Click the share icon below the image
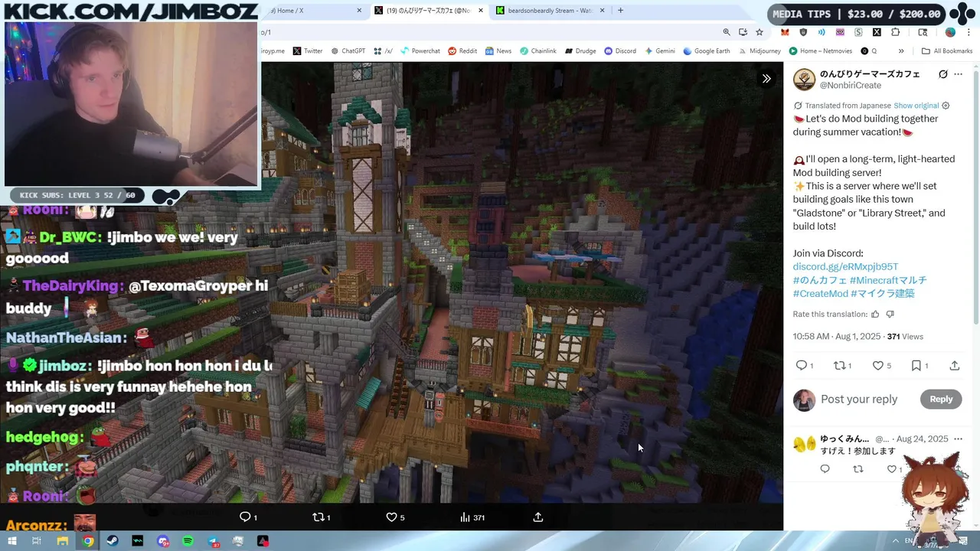This screenshot has width=980, height=551. pyautogui.click(x=538, y=517)
